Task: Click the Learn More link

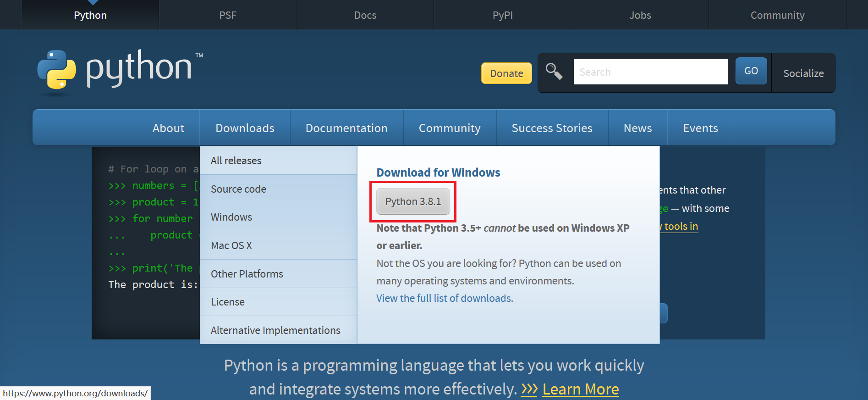Action: coord(580,389)
